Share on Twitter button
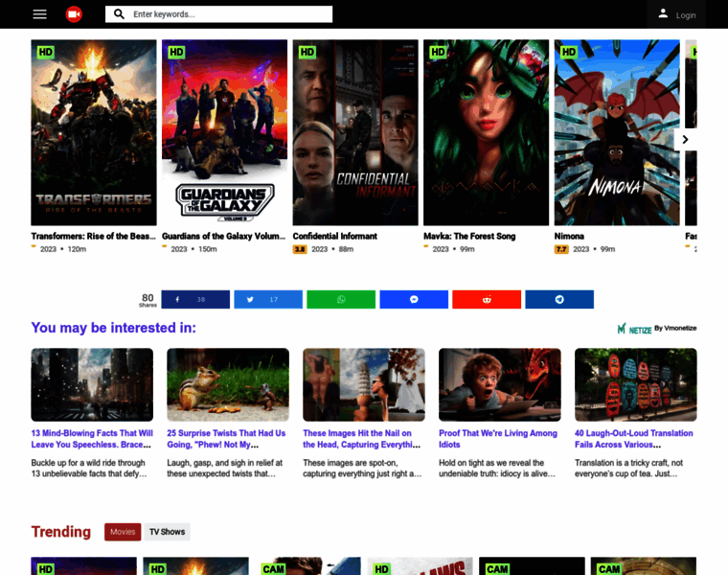The height and width of the screenshot is (575, 728). tap(268, 300)
